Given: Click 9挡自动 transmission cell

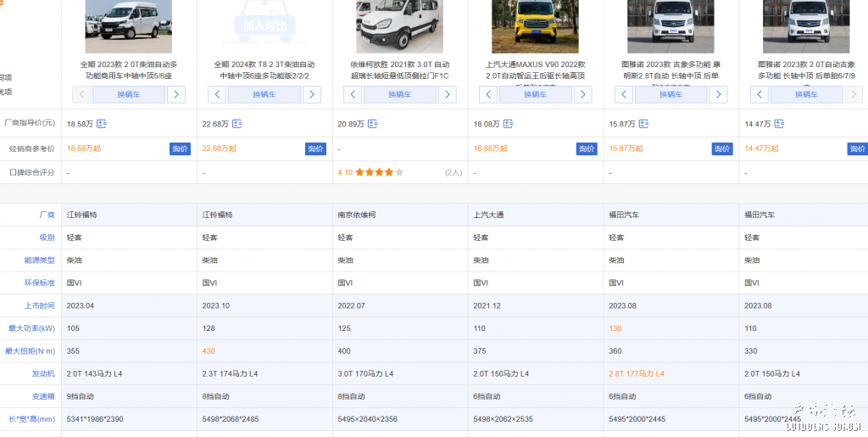Looking at the screenshot, I should pyautogui.click(x=81, y=396).
